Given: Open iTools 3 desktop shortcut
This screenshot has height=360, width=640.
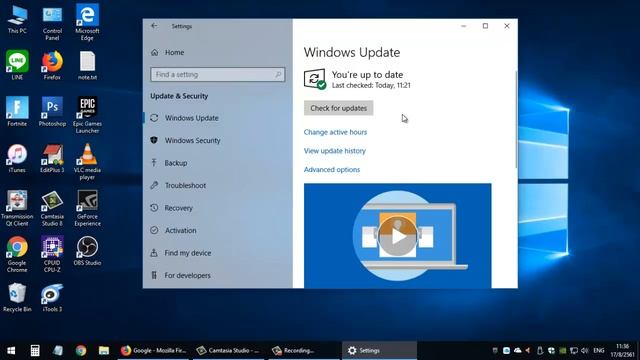Looking at the screenshot, I should (52, 298).
